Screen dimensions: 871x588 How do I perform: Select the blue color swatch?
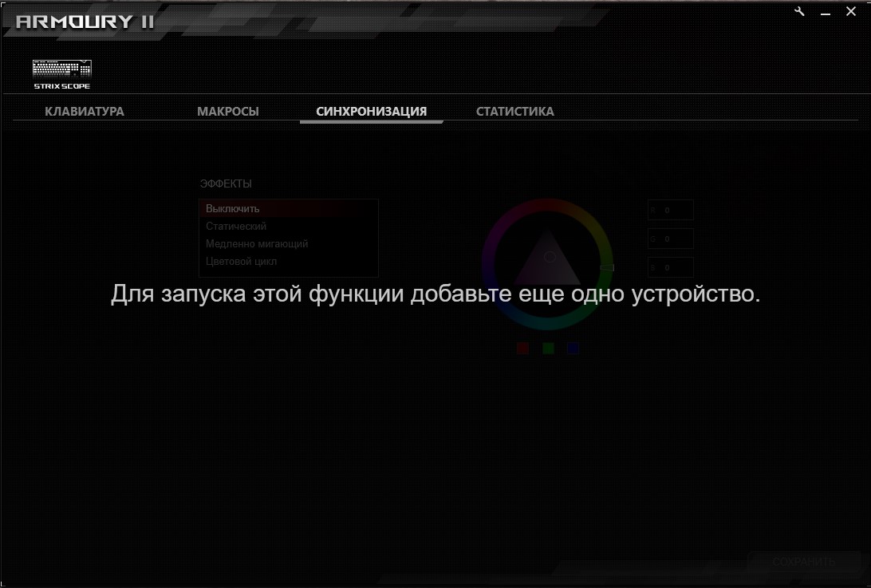tap(573, 348)
